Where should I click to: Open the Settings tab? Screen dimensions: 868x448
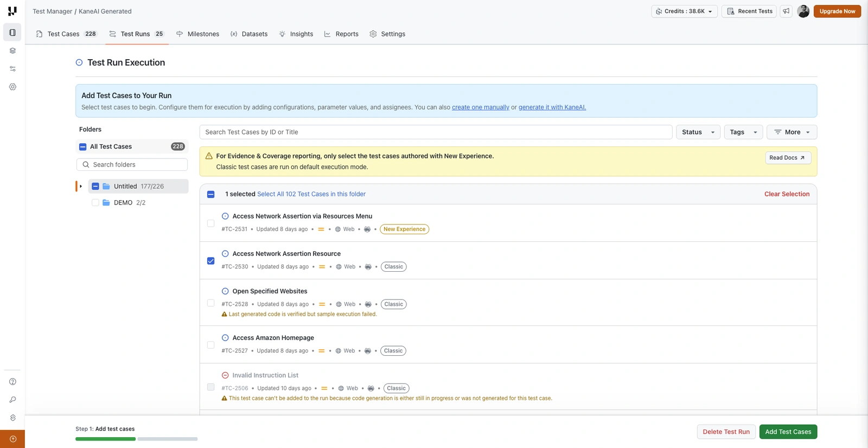coord(387,34)
